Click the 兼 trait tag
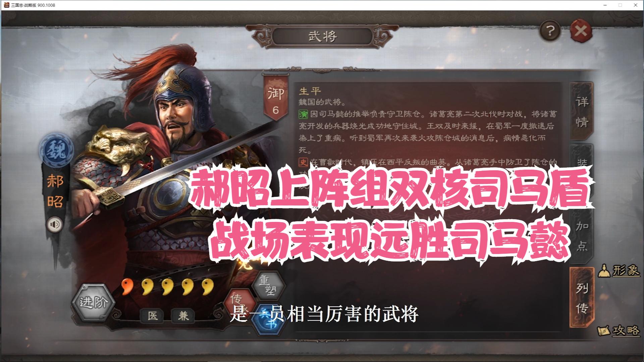This screenshot has width=644, height=362. click(183, 315)
